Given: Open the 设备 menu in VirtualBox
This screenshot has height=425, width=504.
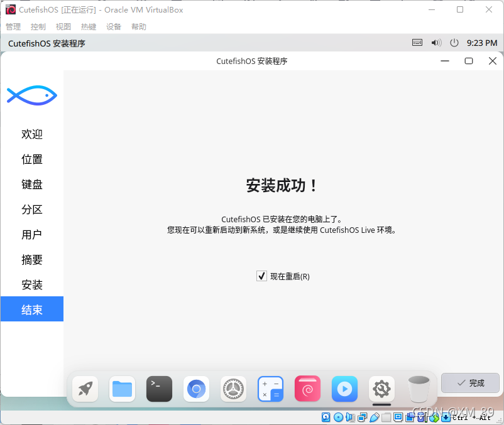Looking at the screenshot, I should pyautogui.click(x=114, y=26).
